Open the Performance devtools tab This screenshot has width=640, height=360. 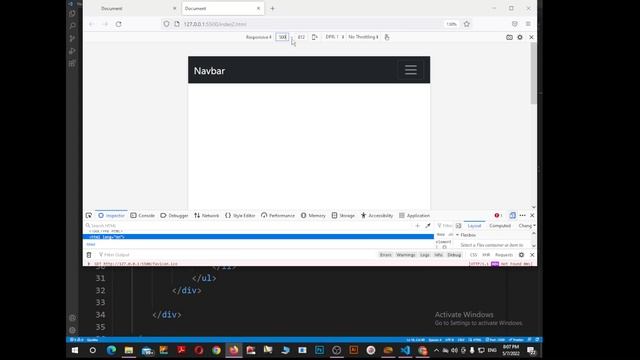(x=278, y=216)
